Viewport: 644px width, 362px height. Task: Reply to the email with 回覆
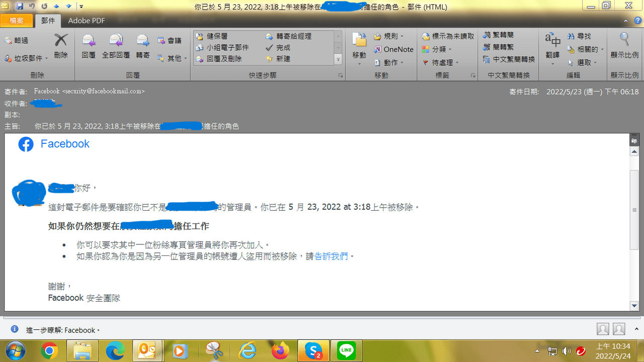(x=89, y=47)
